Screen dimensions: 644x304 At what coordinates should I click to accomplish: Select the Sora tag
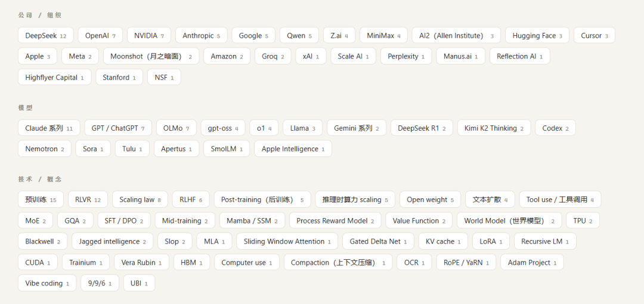pos(93,149)
